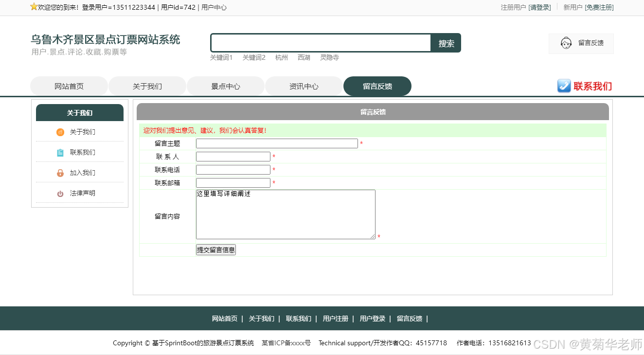Open sidebar link 法律声明
This screenshot has width=644, height=355.
click(x=83, y=194)
